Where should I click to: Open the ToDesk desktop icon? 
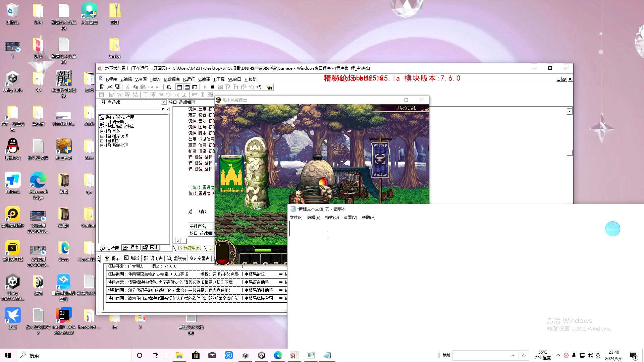(x=13, y=183)
